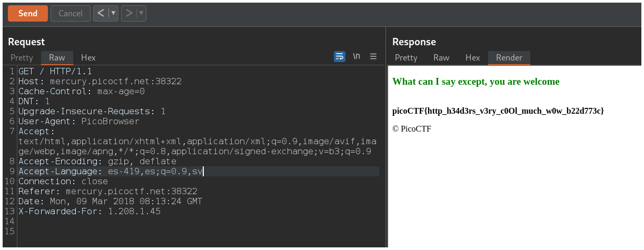
Task: Click the Accept-Language header line
Action: [111, 172]
